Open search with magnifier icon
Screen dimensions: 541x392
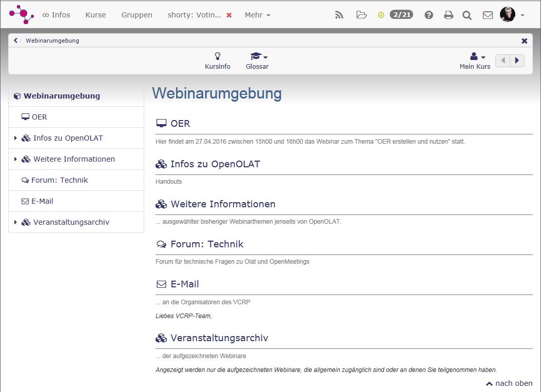[x=467, y=15]
